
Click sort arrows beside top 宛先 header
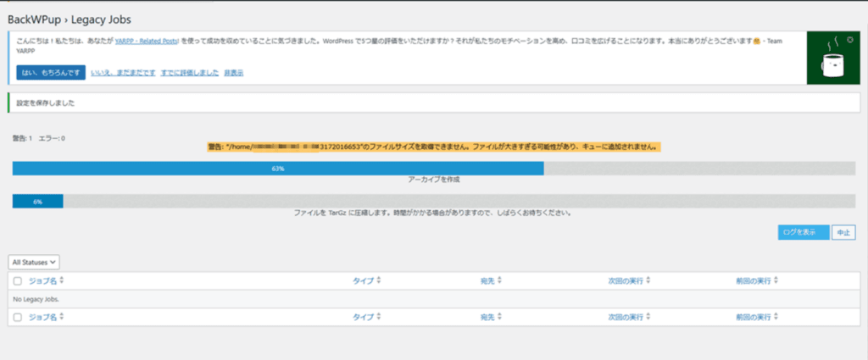pyautogui.click(x=500, y=280)
